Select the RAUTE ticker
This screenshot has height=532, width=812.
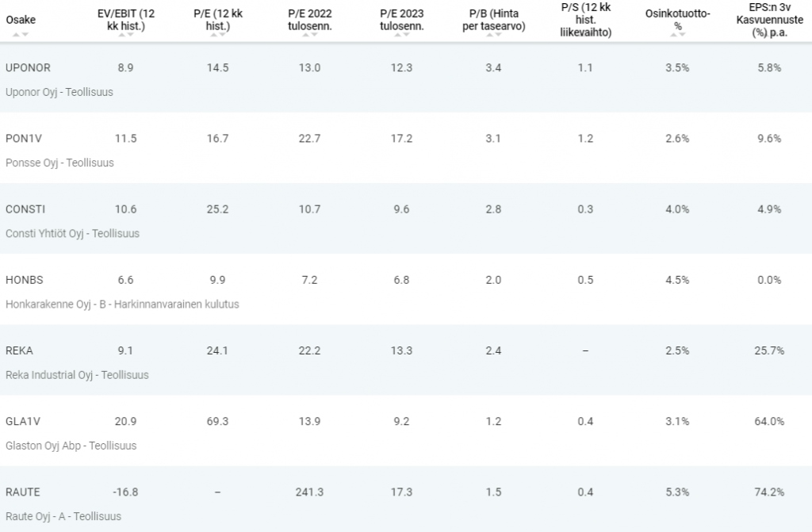pos(23,492)
